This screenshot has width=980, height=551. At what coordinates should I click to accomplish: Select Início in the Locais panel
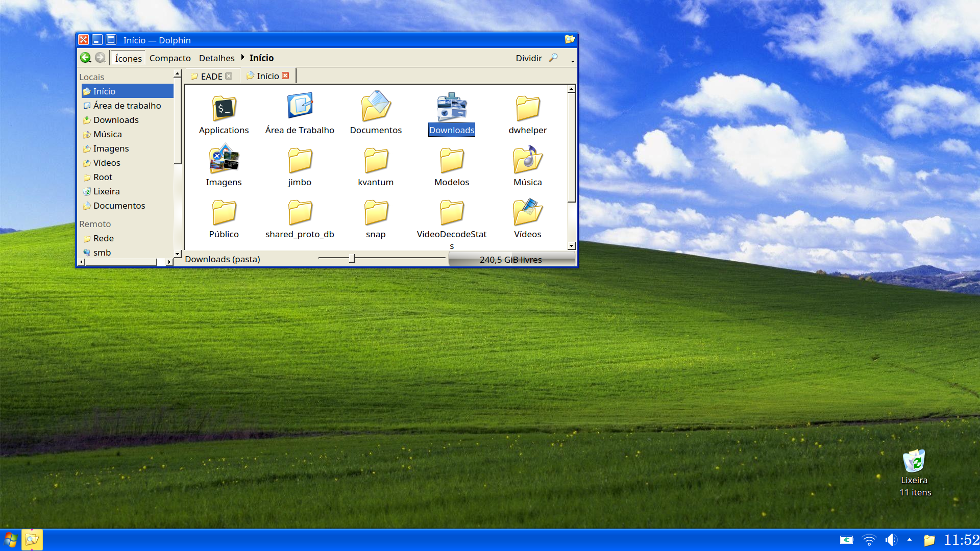click(x=128, y=91)
